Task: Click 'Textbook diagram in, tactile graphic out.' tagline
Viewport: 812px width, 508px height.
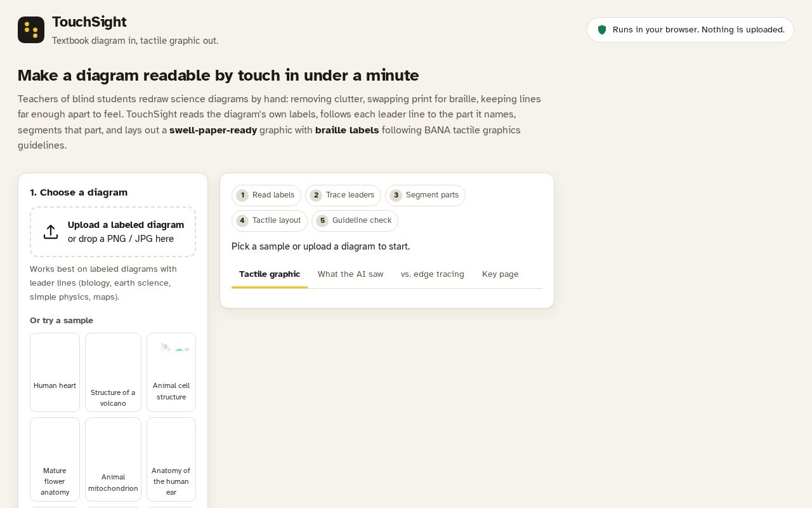Action: tap(135, 41)
